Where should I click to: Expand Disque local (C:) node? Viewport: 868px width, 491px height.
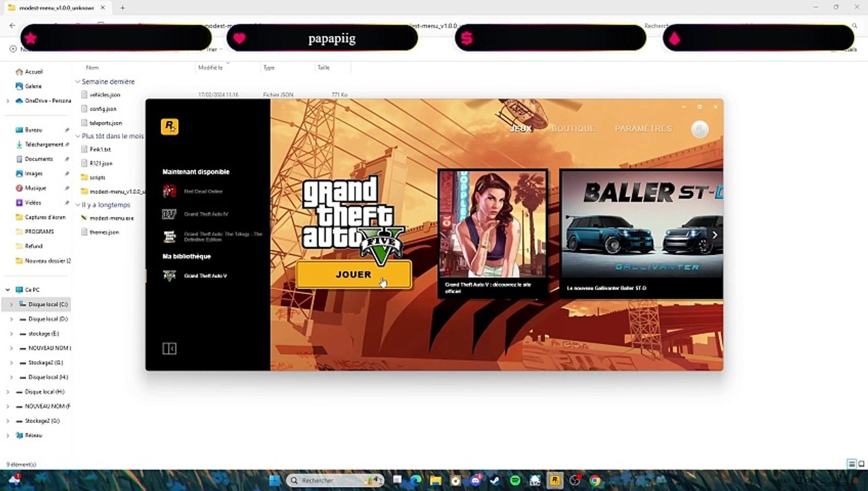[12, 304]
